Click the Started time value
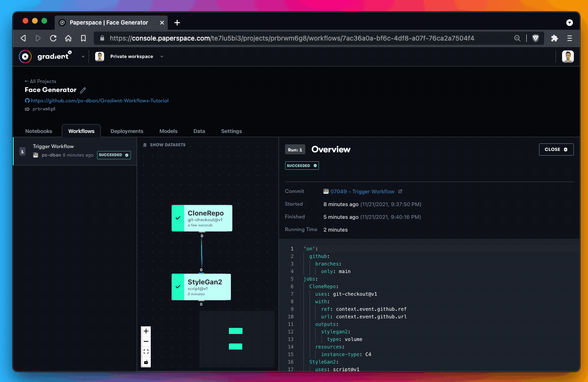Viewport: 588px width, 382px height. (x=372, y=204)
